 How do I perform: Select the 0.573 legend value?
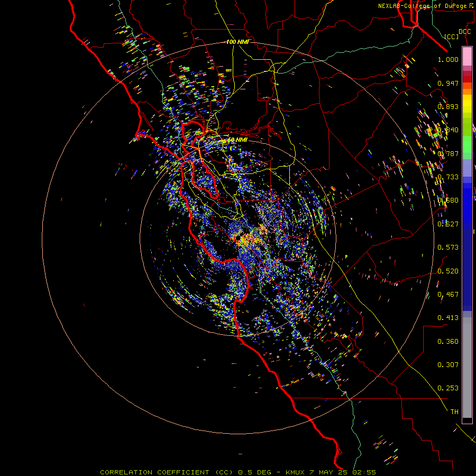pos(448,248)
